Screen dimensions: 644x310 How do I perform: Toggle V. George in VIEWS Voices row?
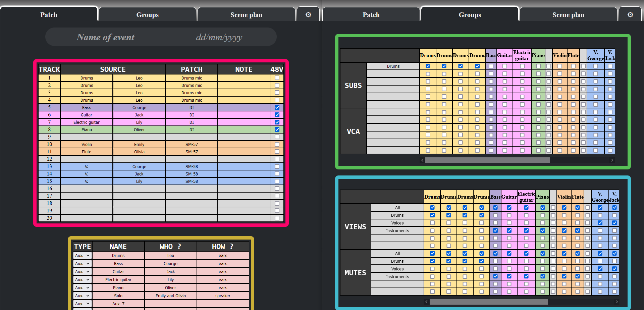(x=600, y=223)
